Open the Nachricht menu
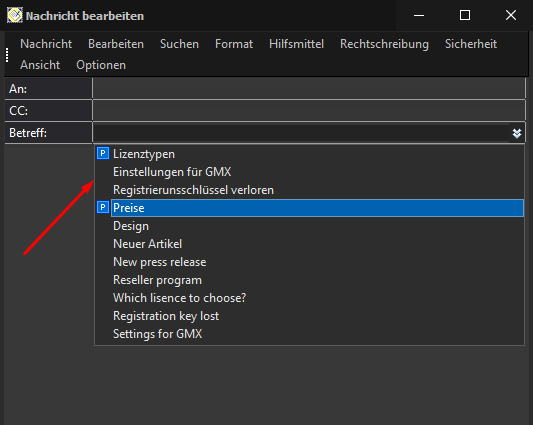 point(46,44)
